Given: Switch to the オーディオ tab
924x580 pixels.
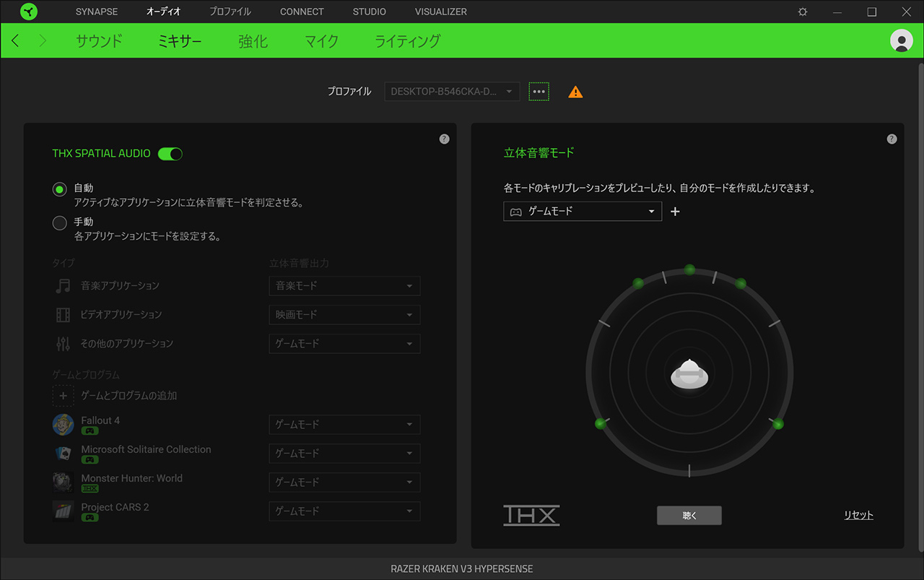Looking at the screenshot, I should 163,12.
